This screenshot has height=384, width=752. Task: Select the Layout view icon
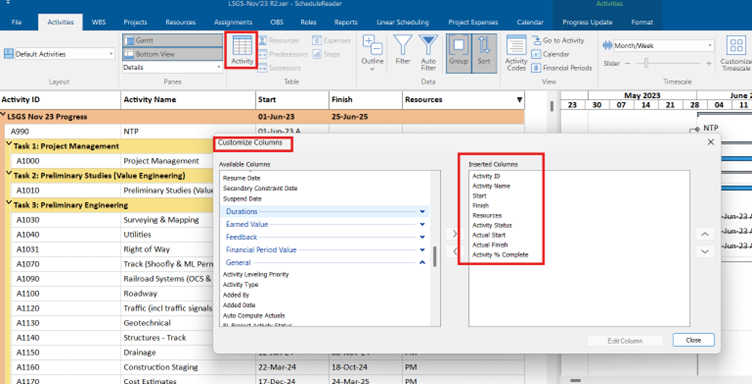pos(8,54)
